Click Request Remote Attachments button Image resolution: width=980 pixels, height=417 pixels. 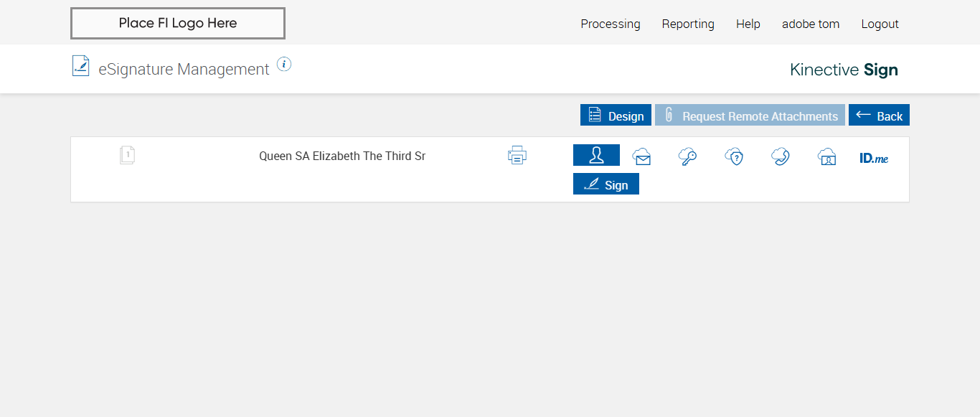(x=750, y=116)
